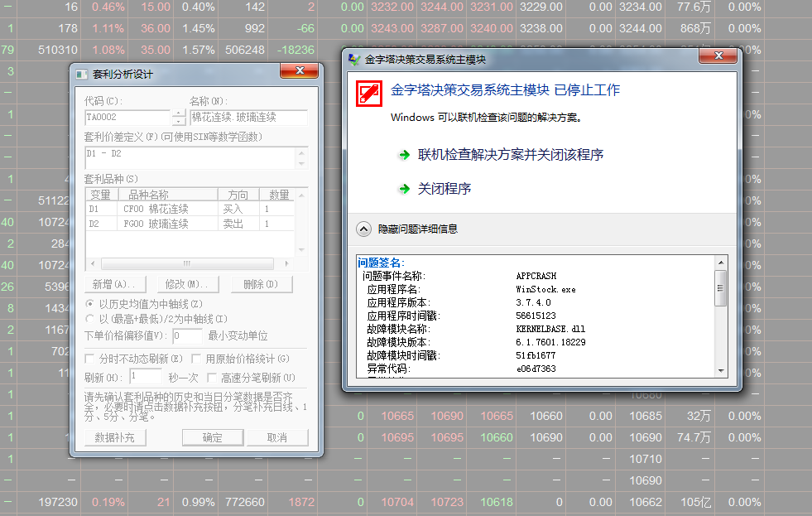Close the 金字塔决策交易系统主模块 crash dialog
812x516 pixels.
[x=718, y=55]
